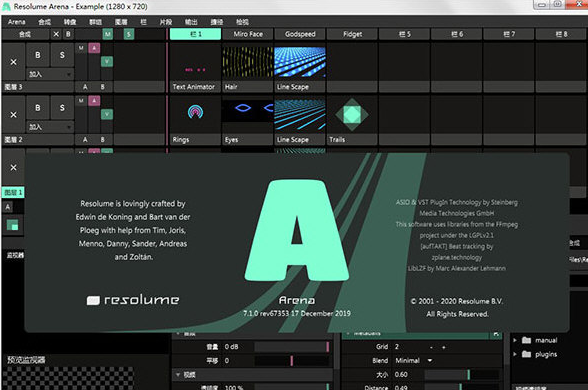The height and width of the screenshot is (390, 588).
Task: Collapse the 视频 section
Action: click(x=178, y=374)
